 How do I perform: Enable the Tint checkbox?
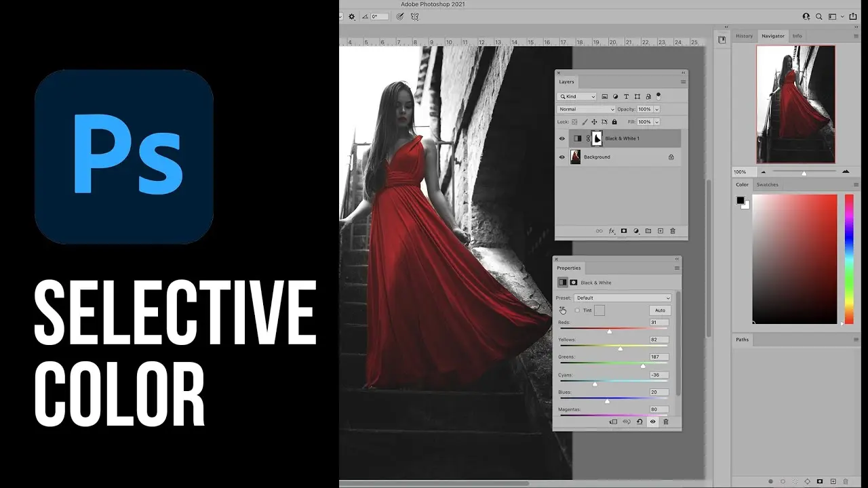[x=577, y=310]
